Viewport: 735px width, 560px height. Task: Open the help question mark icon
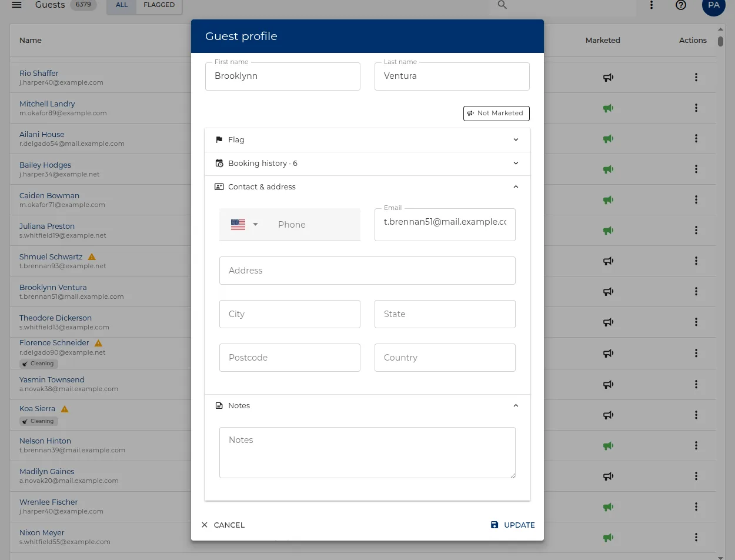(681, 5)
